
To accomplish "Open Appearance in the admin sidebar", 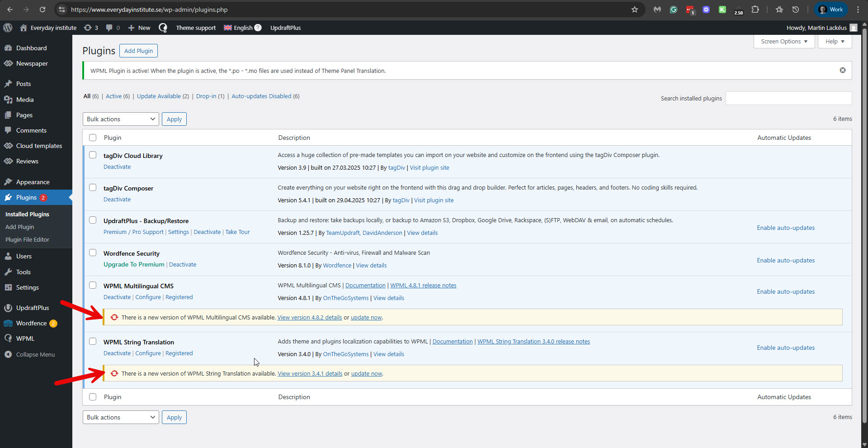I will [33, 182].
